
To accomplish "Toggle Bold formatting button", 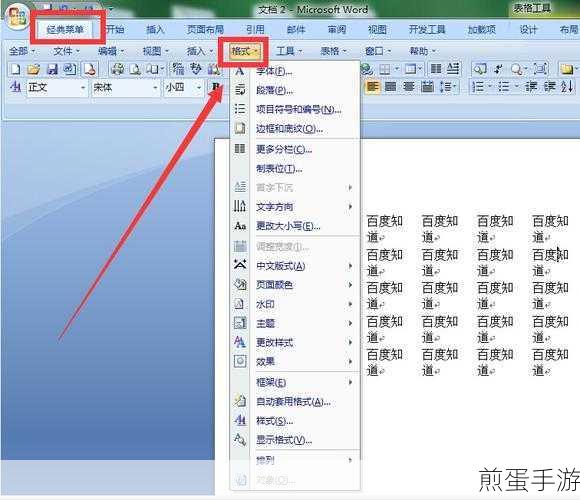I will (216, 87).
